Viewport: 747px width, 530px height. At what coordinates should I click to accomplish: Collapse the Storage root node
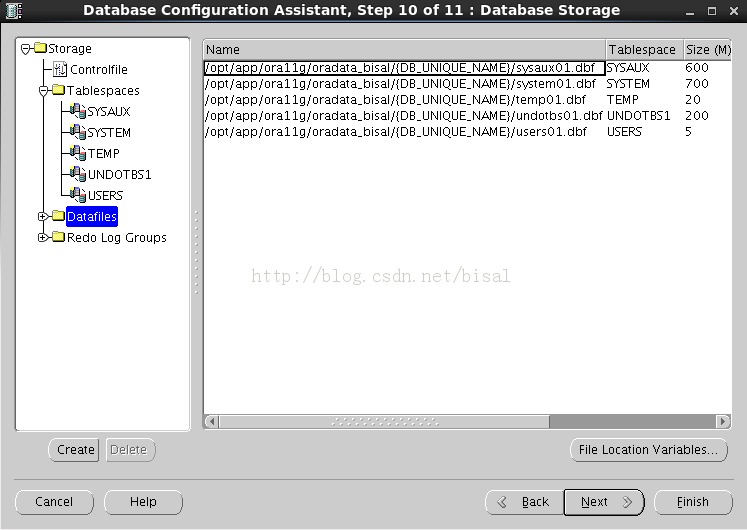[x=26, y=49]
